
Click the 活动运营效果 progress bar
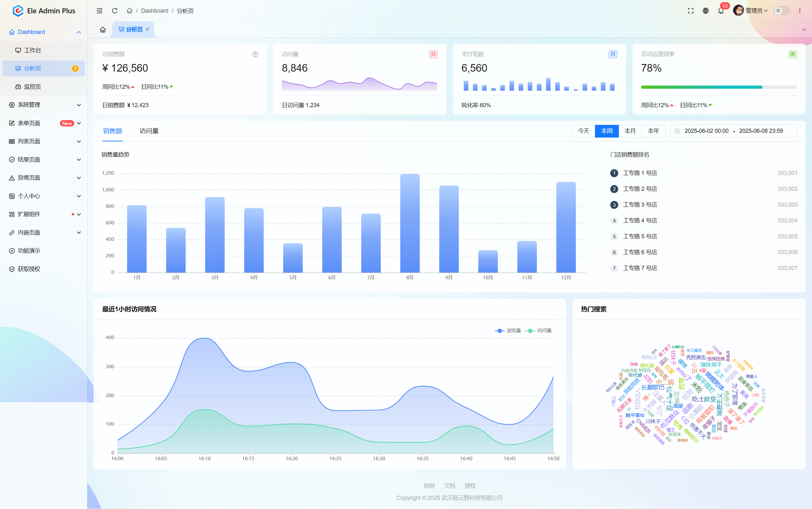[718, 87]
